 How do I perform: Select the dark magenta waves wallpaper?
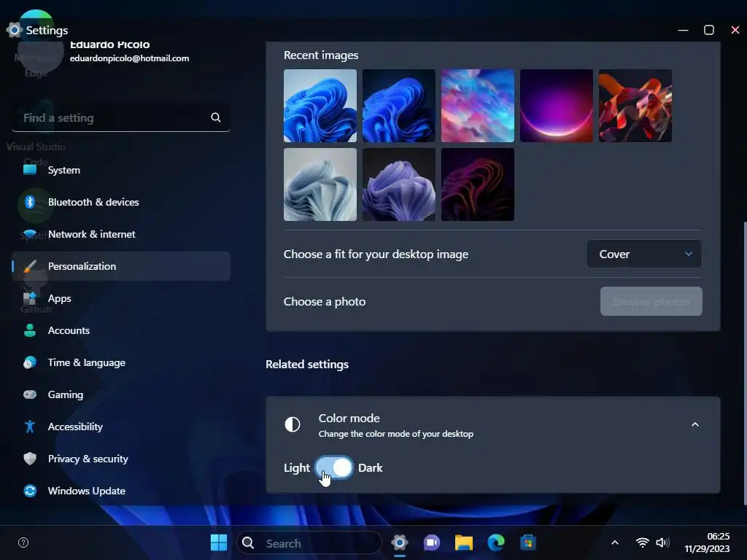click(x=478, y=184)
